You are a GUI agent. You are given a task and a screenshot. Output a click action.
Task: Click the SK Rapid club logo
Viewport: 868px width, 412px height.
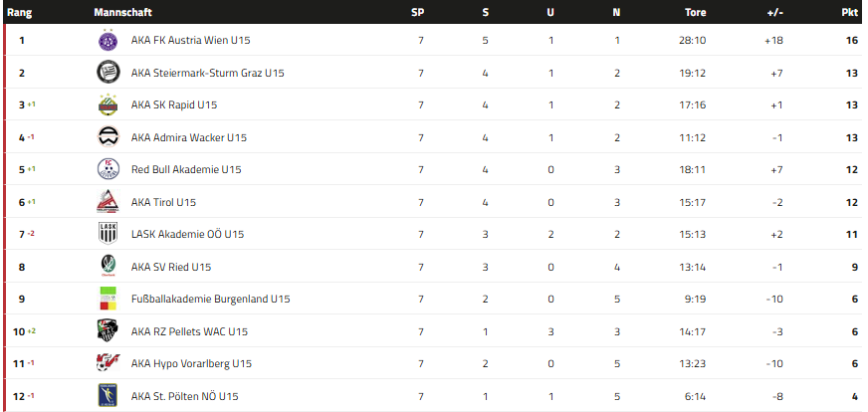pos(108,105)
